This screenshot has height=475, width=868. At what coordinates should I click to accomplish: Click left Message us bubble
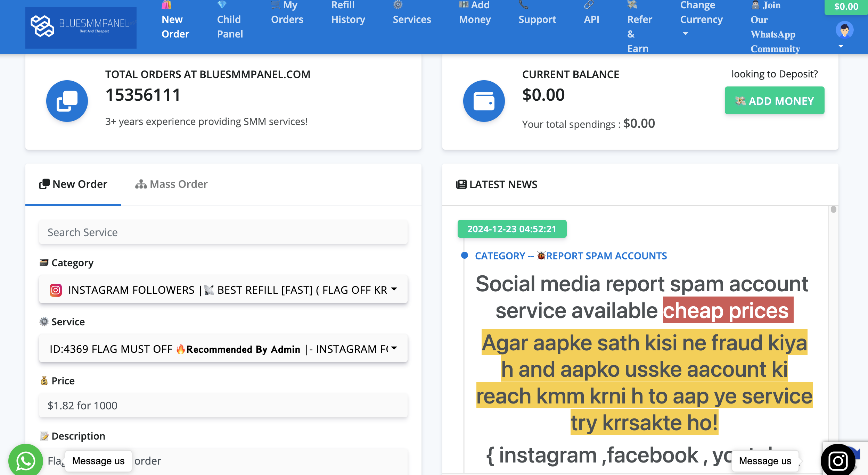[x=98, y=461]
